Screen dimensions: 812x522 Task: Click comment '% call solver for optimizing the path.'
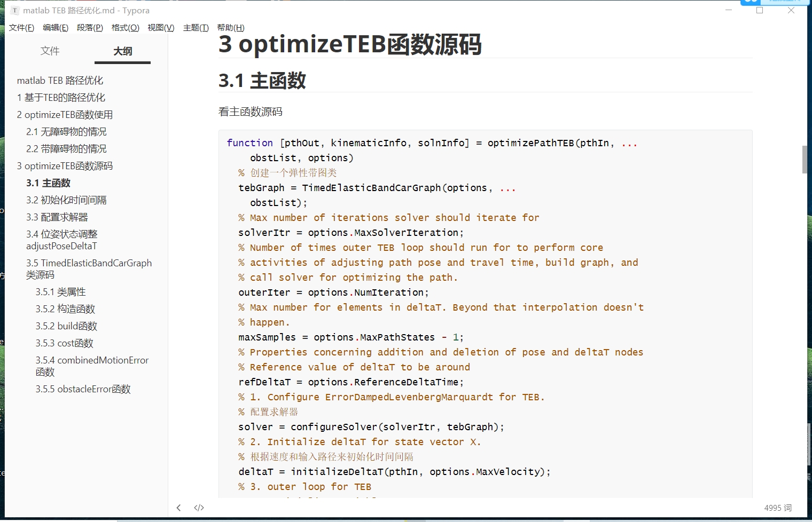point(348,278)
